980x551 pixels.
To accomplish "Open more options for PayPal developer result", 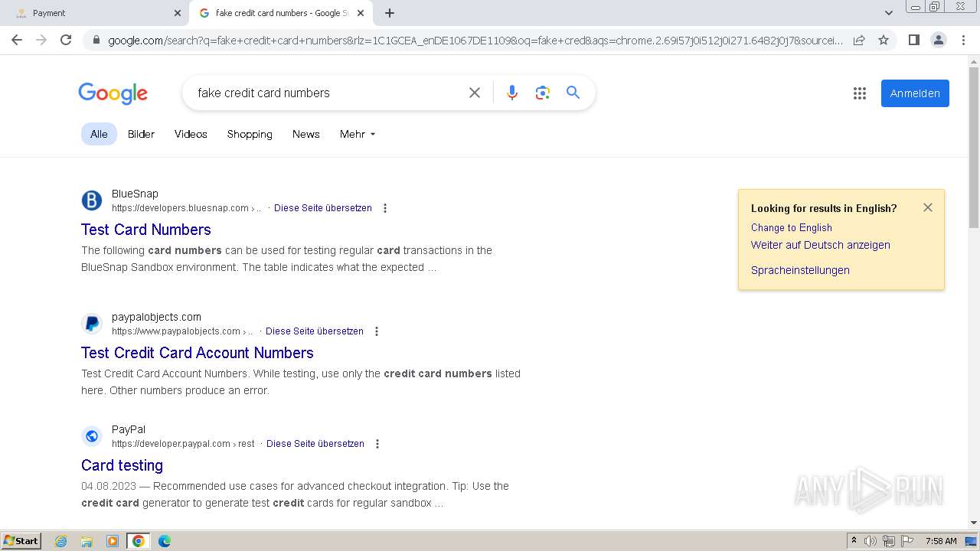I will pyautogui.click(x=377, y=444).
